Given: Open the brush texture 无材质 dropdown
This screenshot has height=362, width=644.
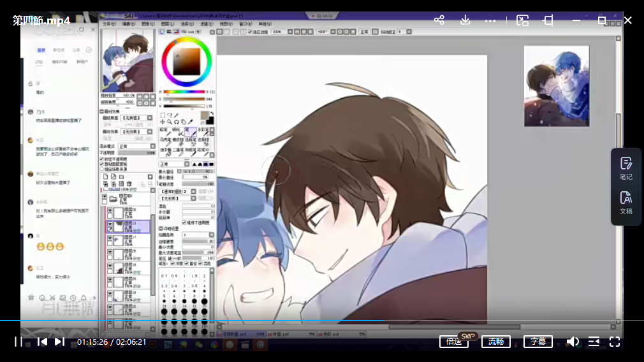Looking at the screenshot, I should pos(178,198).
